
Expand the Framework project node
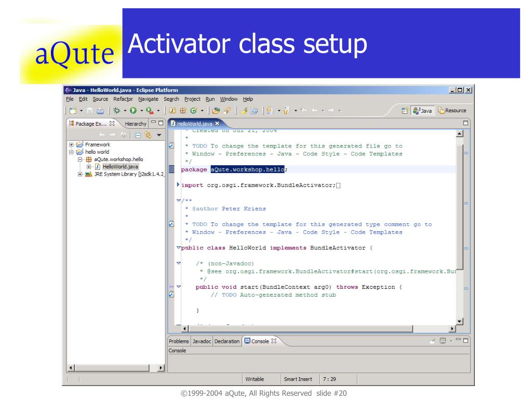click(x=71, y=144)
